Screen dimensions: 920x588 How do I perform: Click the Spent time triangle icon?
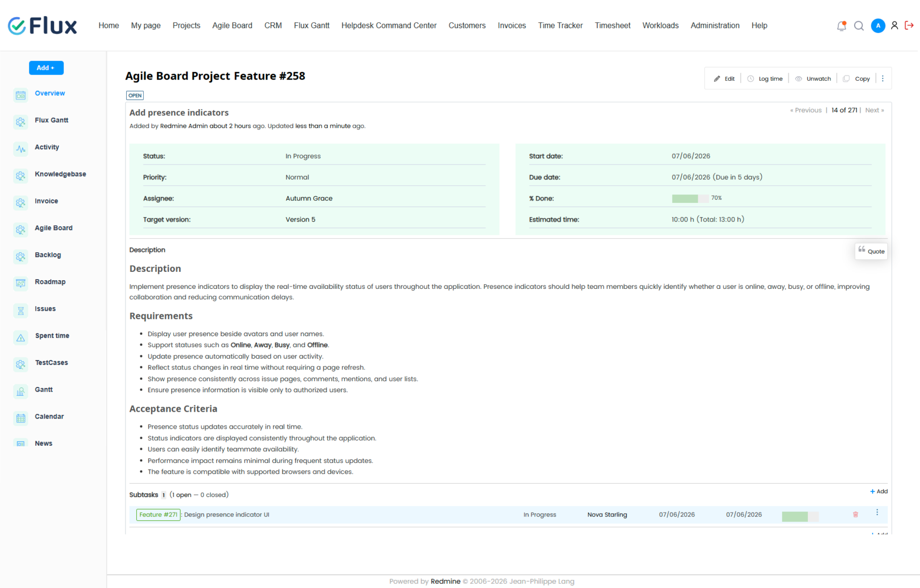pyautogui.click(x=20, y=338)
